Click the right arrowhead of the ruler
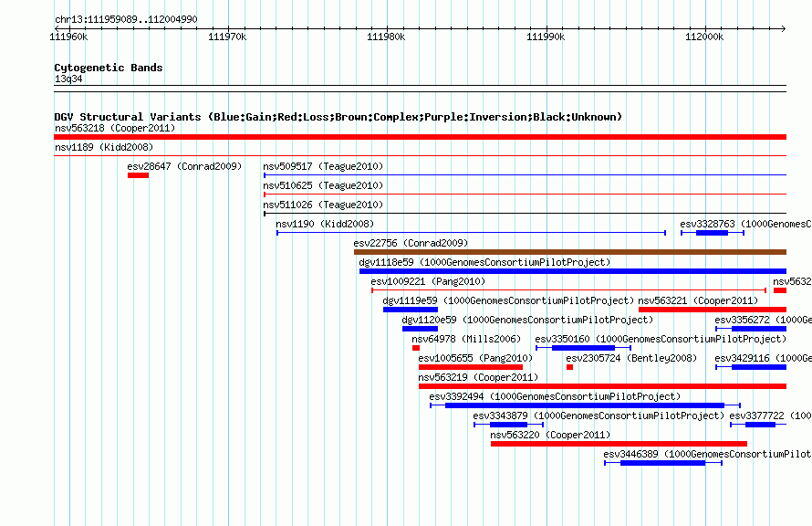 (x=784, y=29)
